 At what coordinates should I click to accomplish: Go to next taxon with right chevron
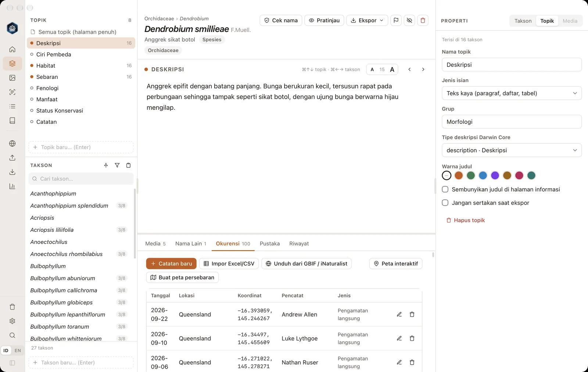[x=423, y=69]
